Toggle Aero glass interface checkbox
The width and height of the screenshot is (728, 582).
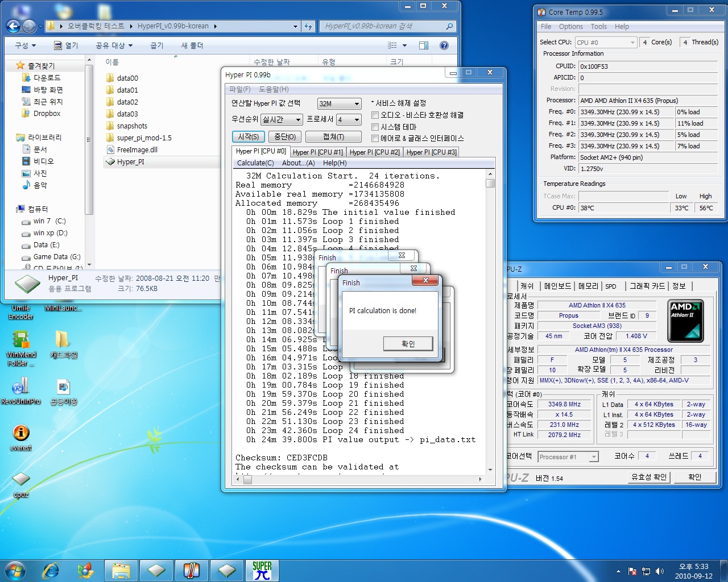pyautogui.click(x=375, y=138)
